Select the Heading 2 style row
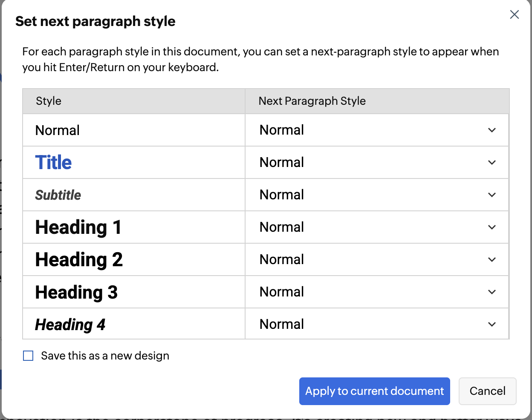Viewport: 532px width, 420px height. coord(79,259)
